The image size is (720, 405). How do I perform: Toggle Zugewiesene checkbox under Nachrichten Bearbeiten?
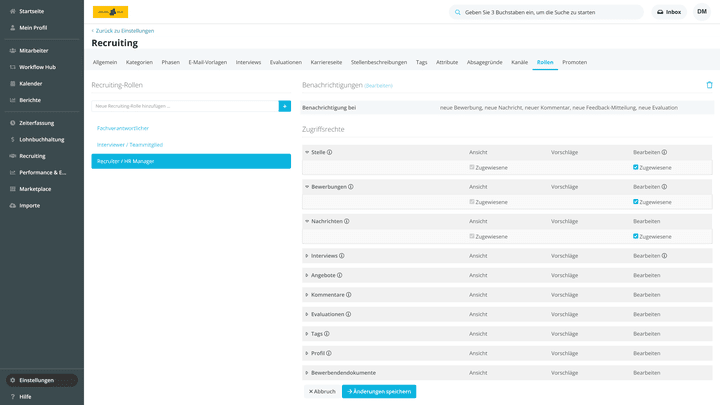[636, 236]
